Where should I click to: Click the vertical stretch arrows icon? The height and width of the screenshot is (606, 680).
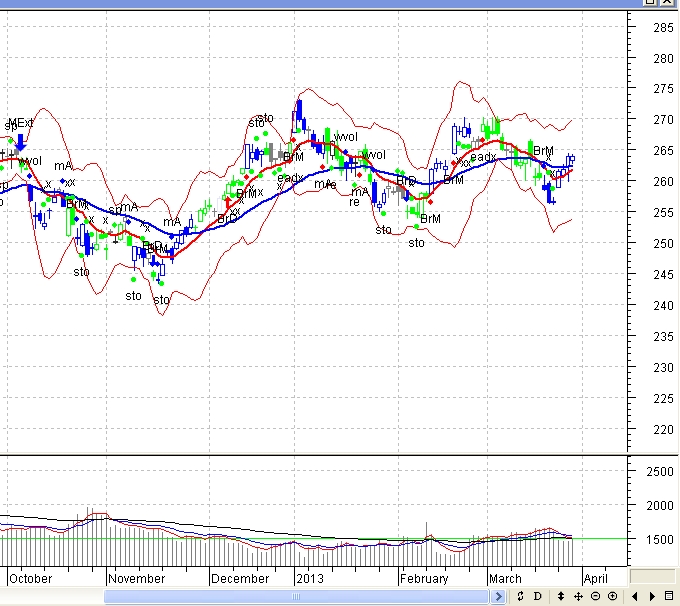(x=561, y=597)
